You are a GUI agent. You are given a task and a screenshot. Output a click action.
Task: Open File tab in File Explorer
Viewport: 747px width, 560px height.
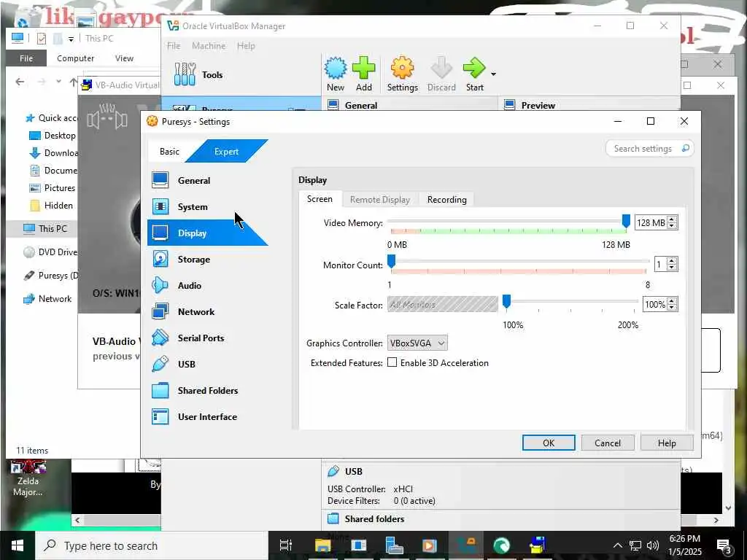click(26, 58)
